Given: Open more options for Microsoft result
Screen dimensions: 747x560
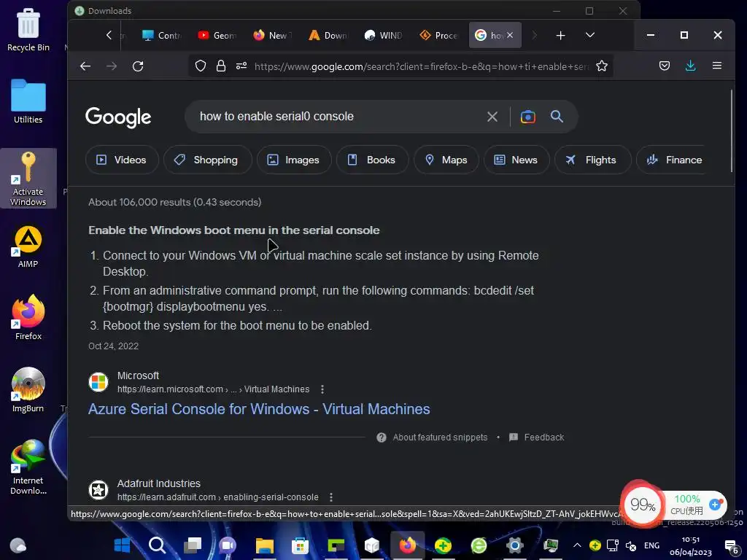Looking at the screenshot, I should (x=322, y=389).
